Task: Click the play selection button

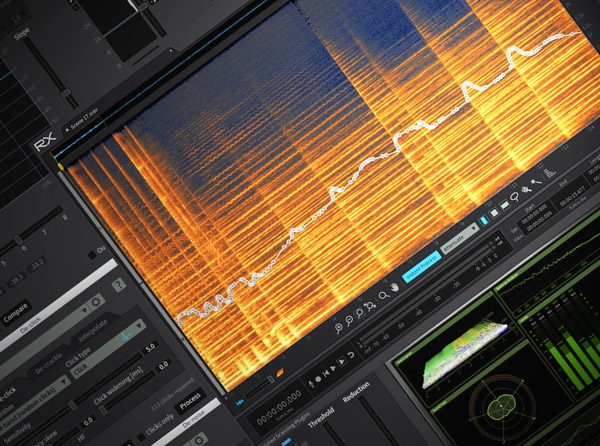Action: (341, 361)
